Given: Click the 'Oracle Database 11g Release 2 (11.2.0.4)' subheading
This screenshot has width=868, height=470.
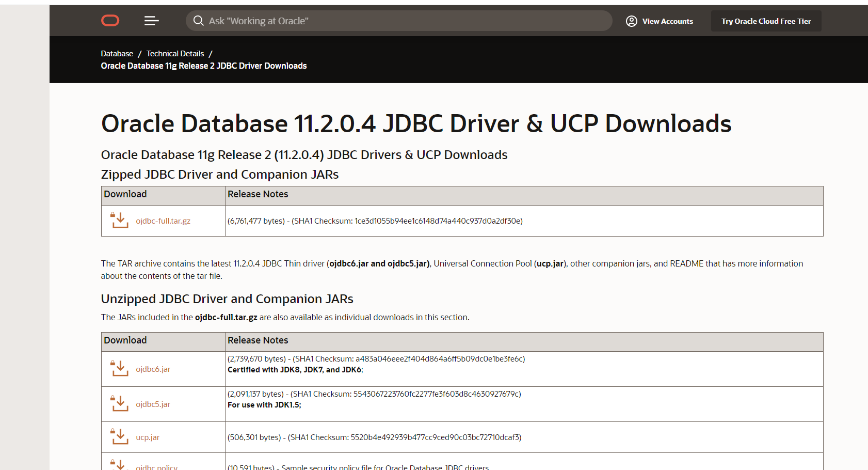Looking at the screenshot, I should tap(304, 155).
